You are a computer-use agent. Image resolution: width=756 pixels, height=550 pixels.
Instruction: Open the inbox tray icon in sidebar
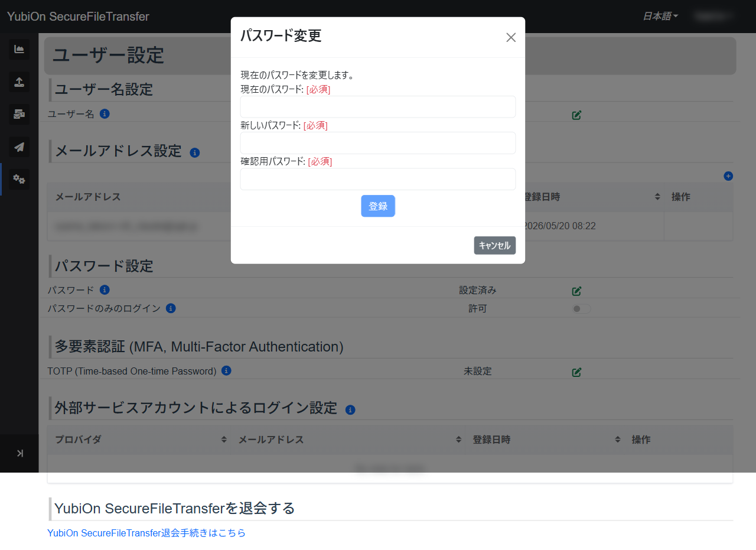(x=19, y=114)
